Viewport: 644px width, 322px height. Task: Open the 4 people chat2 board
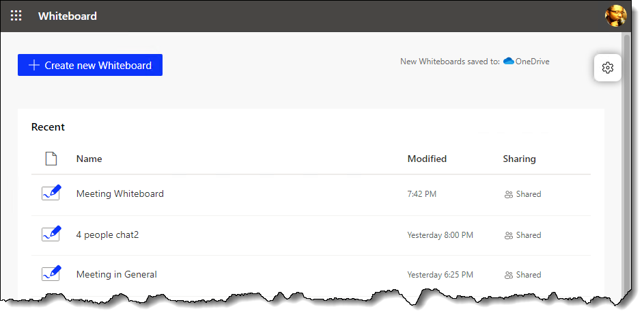coord(108,234)
